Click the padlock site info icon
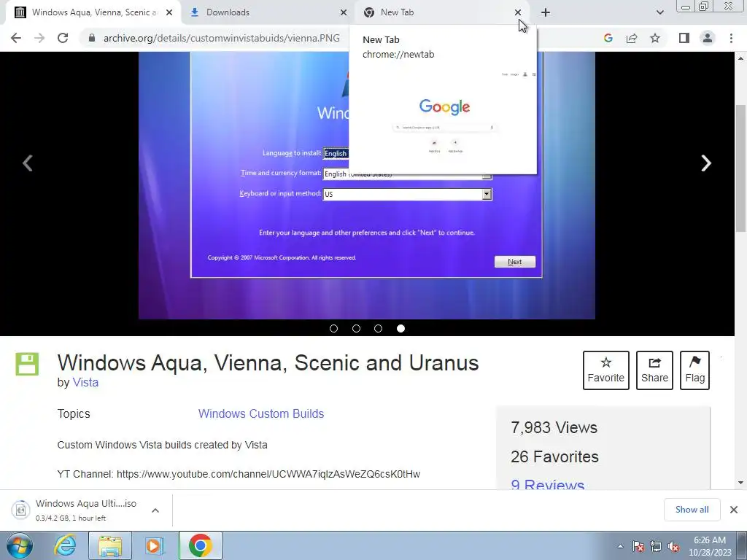Viewport: 747px width, 560px height. pyautogui.click(x=92, y=38)
